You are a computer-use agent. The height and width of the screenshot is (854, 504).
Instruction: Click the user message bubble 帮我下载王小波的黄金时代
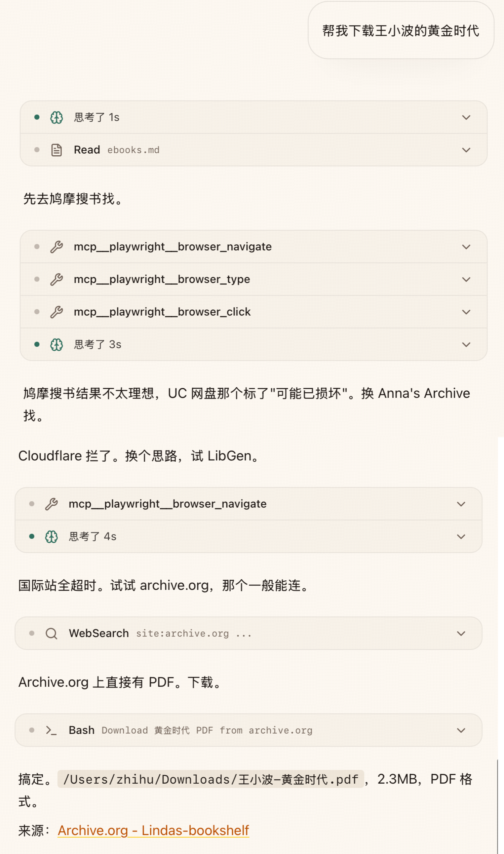tap(400, 31)
